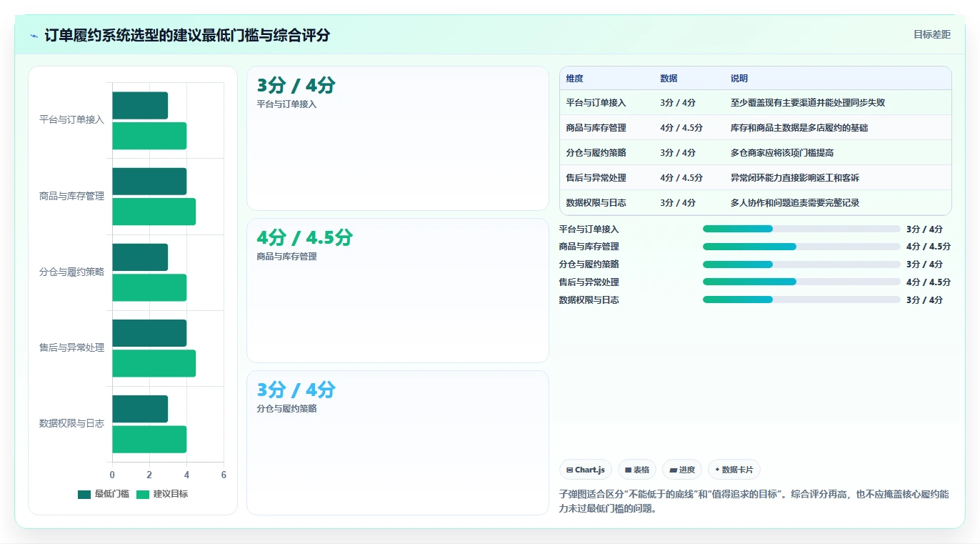Click the dark 最低门槛 bar for 平台与订单接入
980x544 pixels.
tap(140, 105)
